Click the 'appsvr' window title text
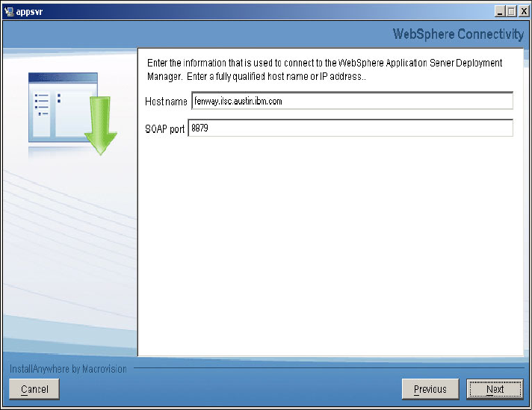This screenshot has height=410, width=532. (x=30, y=12)
